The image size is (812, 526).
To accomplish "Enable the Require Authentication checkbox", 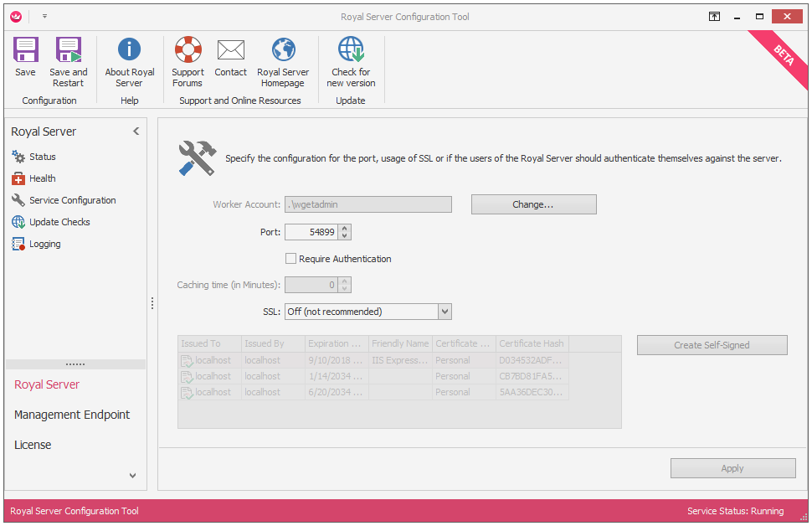I will tap(291, 259).
